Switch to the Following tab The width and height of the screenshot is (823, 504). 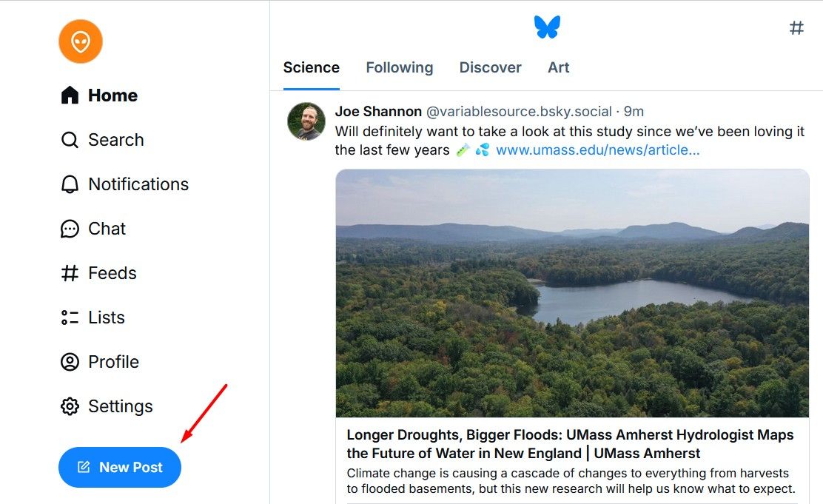[x=400, y=67]
